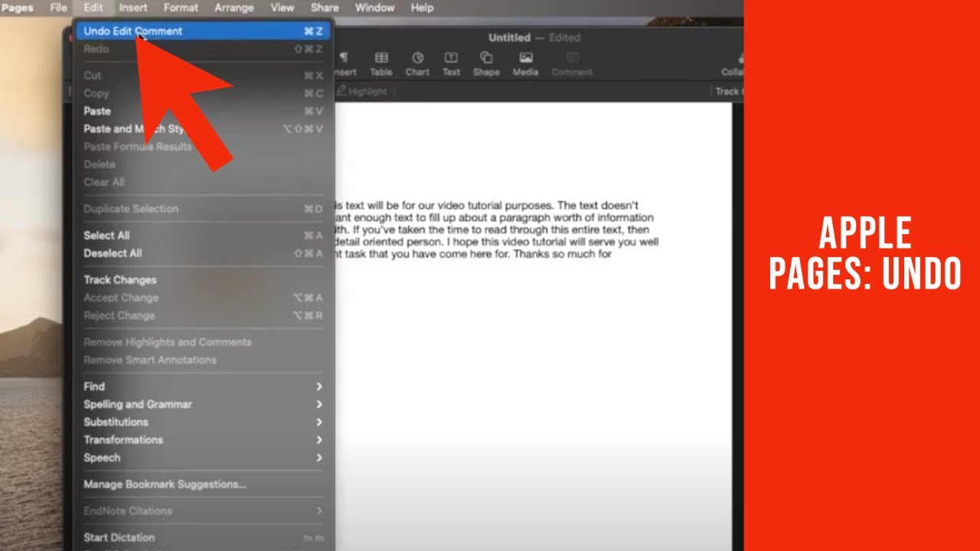The width and height of the screenshot is (980, 551).
Task: Open the Window menu
Action: point(375,8)
